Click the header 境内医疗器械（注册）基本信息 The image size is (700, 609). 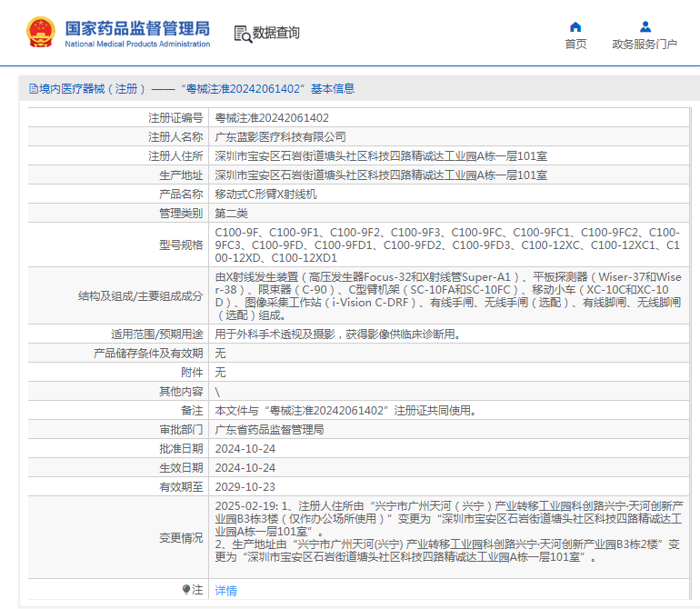click(x=192, y=89)
